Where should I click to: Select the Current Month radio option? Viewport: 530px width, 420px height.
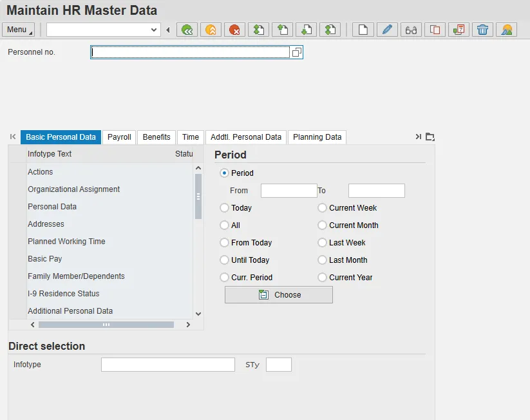(x=323, y=225)
